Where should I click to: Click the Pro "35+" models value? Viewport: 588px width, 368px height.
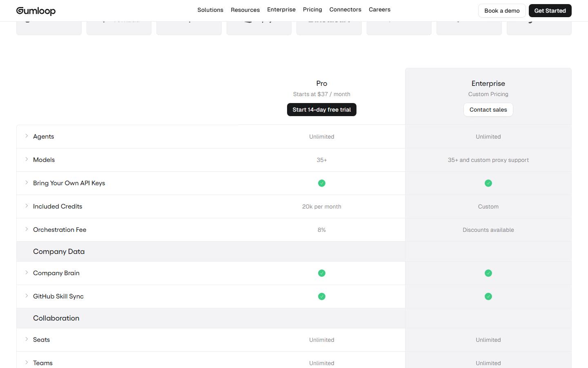click(x=322, y=160)
